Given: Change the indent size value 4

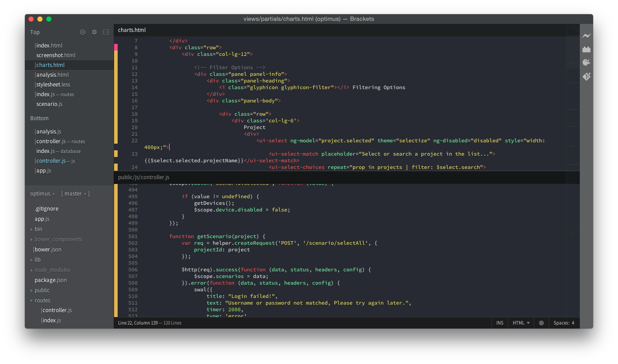Looking at the screenshot, I should click(x=573, y=323).
